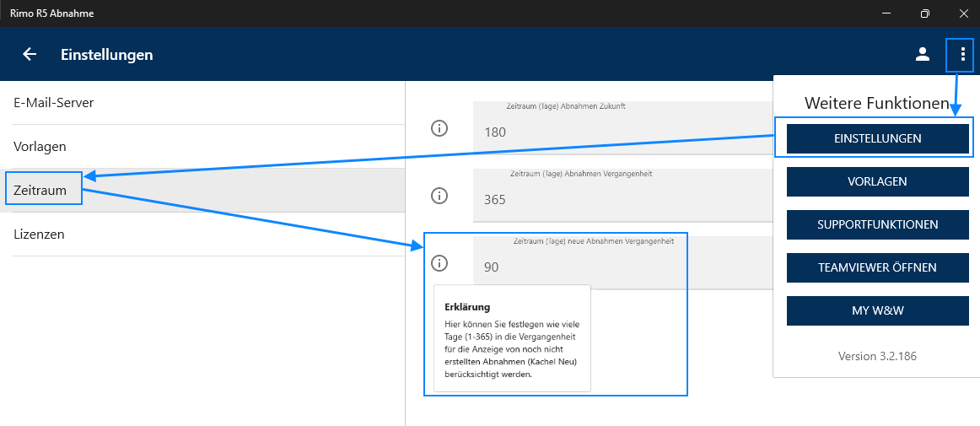Click the Erklärung tooltip heading

[467, 307]
